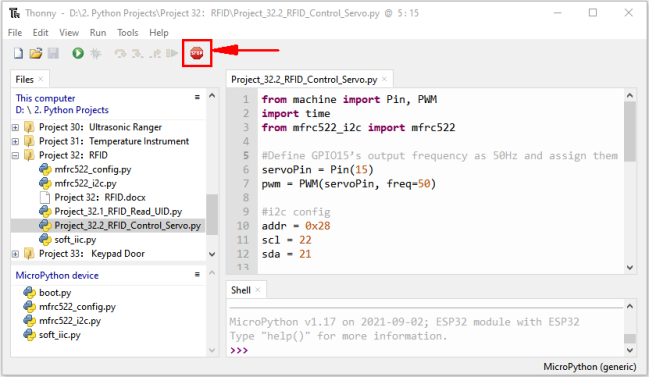Click the red Stop/Restart backend icon
The width and height of the screenshot is (649, 378).
[197, 53]
